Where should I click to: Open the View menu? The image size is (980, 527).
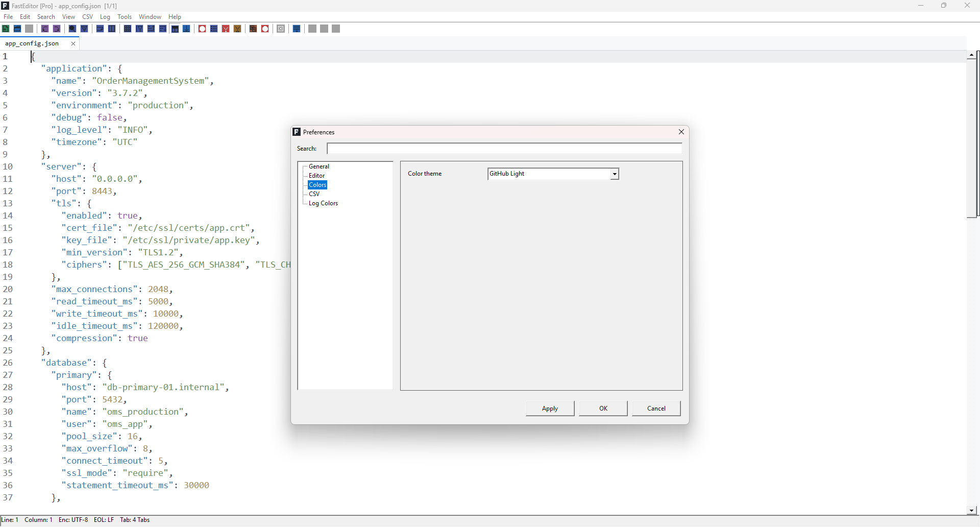(68, 17)
